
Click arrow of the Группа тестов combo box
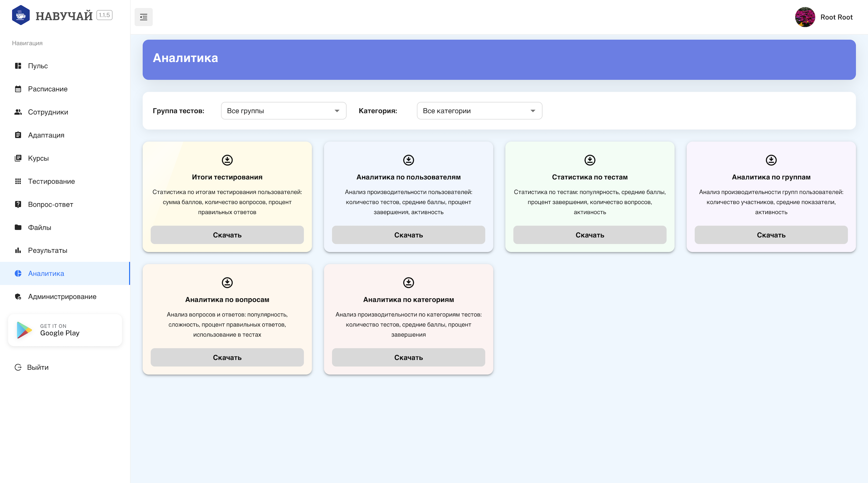tap(337, 111)
